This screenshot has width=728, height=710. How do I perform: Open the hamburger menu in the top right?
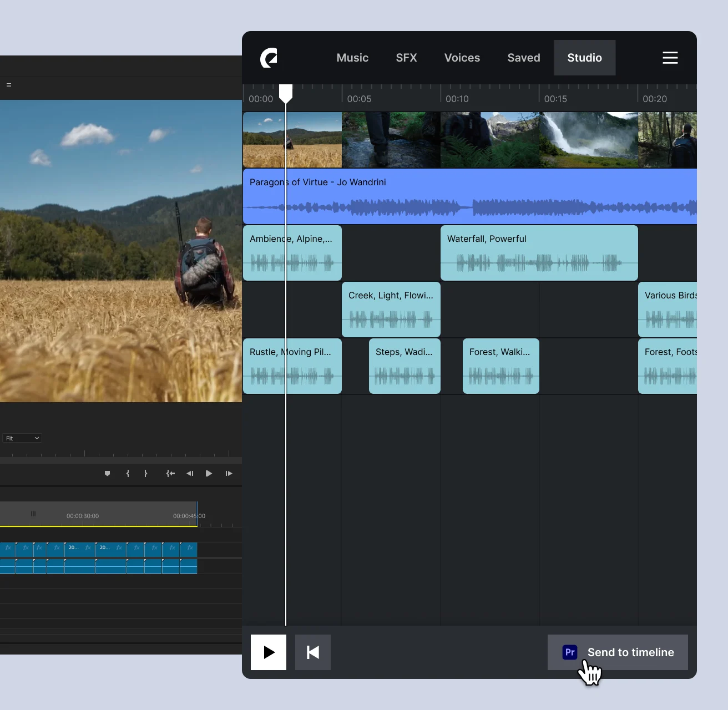pyautogui.click(x=670, y=58)
